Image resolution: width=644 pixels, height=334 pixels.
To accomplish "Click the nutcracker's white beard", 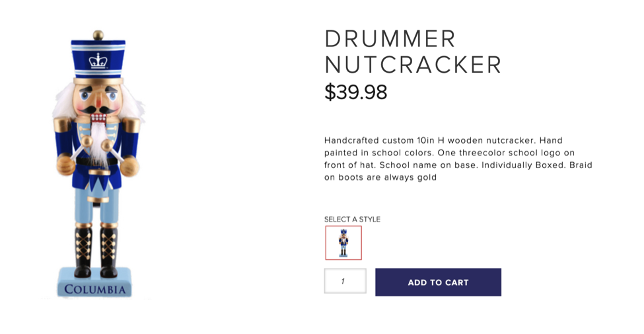I will 99,142.
